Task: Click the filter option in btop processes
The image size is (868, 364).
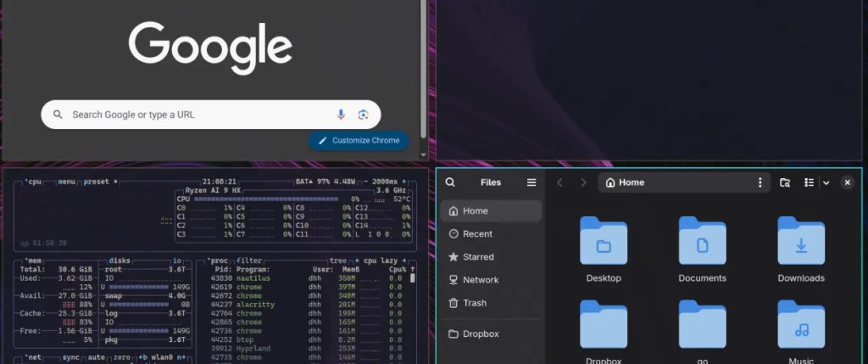Action: click(x=249, y=260)
